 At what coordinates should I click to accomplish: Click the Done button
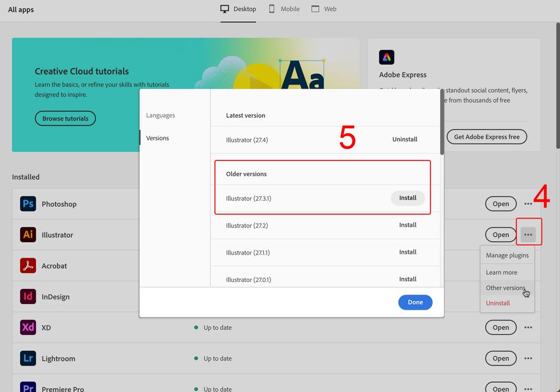click(x=415, y=302)
